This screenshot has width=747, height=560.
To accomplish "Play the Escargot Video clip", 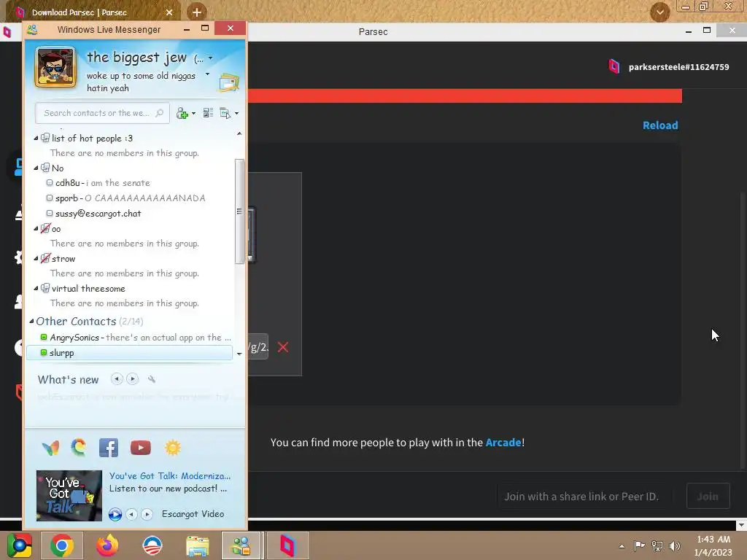I will coord(115,514).
